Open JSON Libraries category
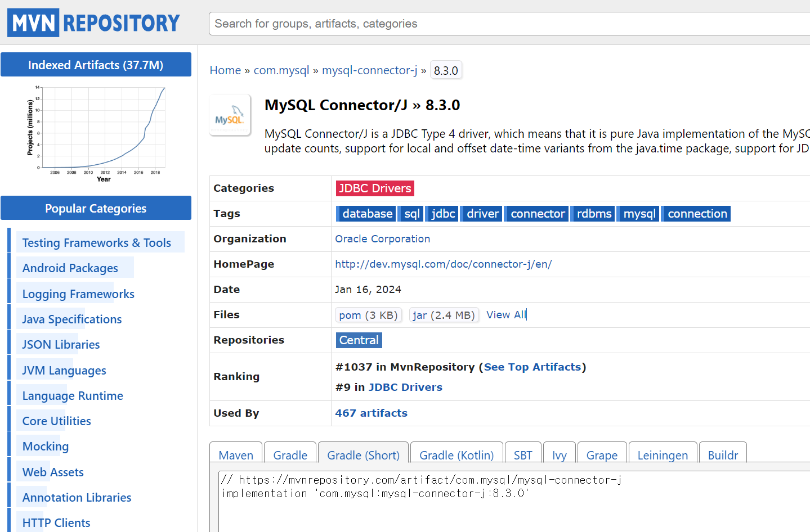The image size is (810, 532). [x=61, y=345]
